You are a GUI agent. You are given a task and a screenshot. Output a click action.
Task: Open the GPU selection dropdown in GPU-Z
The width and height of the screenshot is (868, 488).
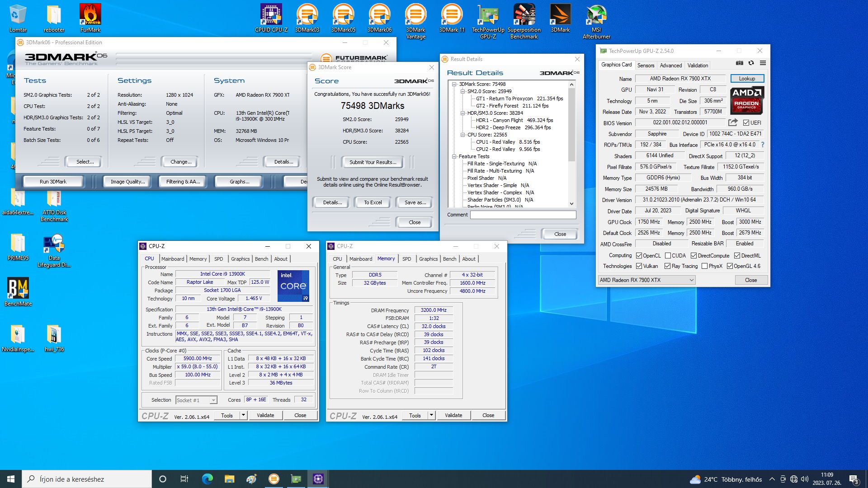(x=646, y=280)
